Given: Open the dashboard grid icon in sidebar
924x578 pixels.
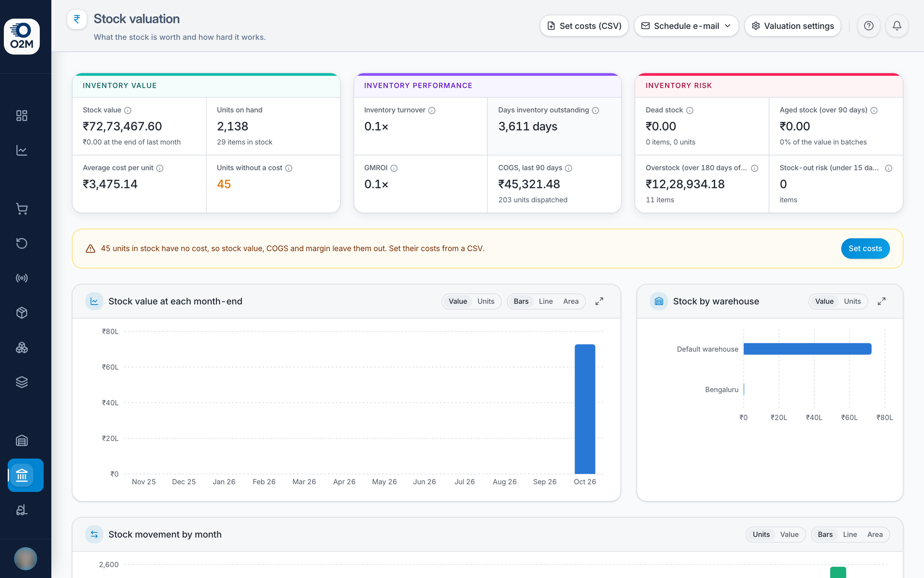Looking at the screenshot, I should (22, 116).
